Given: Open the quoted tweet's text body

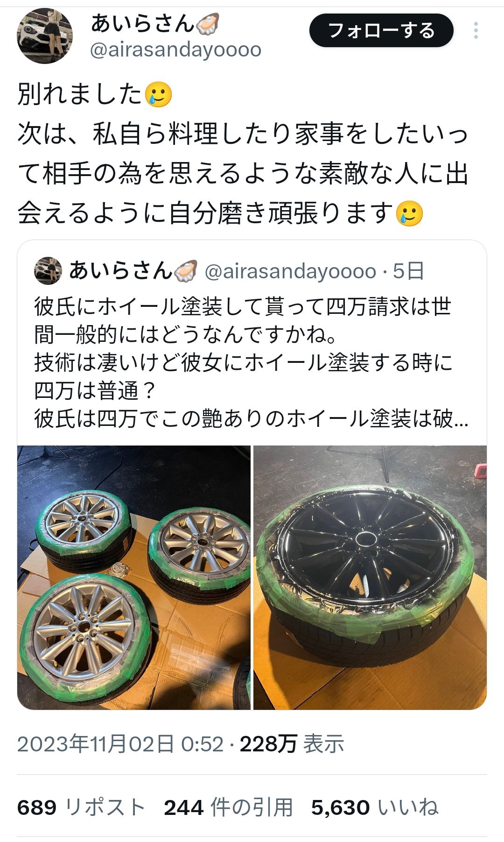Looking at the screenshot, I should point(252,362).
